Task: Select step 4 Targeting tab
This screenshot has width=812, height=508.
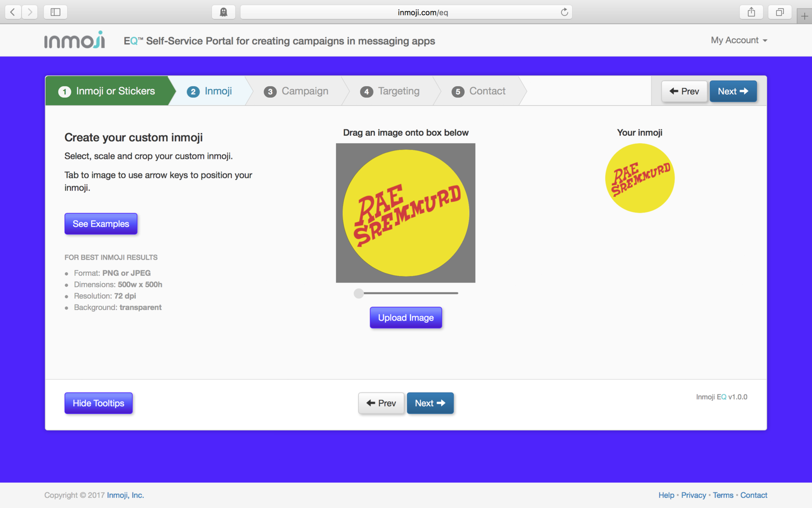Action: tap(390, 91)
